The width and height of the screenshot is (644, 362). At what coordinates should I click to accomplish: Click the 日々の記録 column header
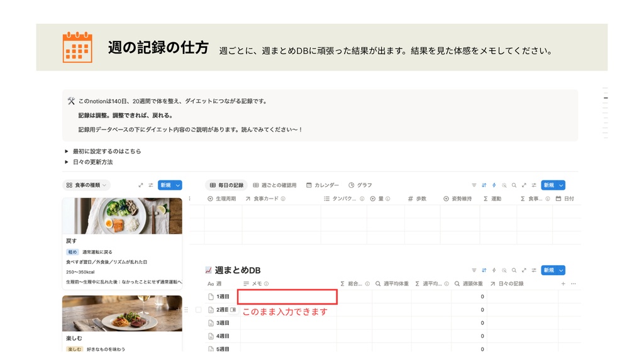(x=508, y=283)
